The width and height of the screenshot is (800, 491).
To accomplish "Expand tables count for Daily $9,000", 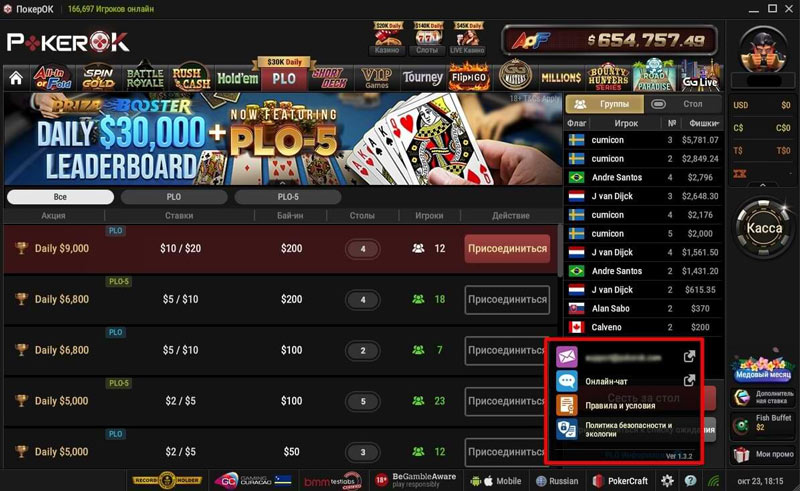I will [x=363, y=249].
